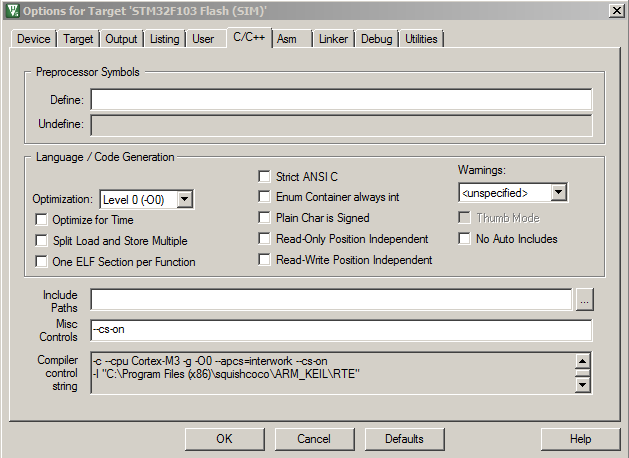Enable Strict ANSI C option

coord(265,177)
